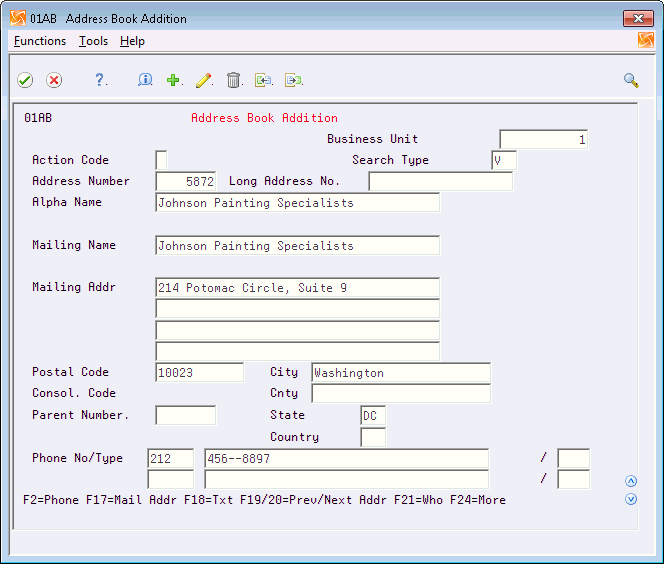Screen dimensions: 664x564
Task: Click the magnifying glass search icon
Action: pos(631,80)
